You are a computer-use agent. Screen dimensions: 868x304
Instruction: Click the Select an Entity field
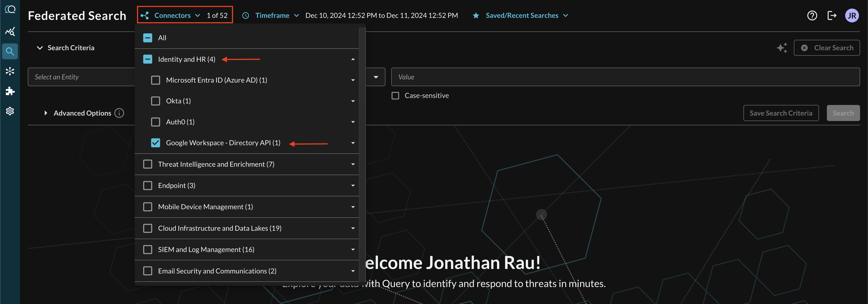coord(82,77)
